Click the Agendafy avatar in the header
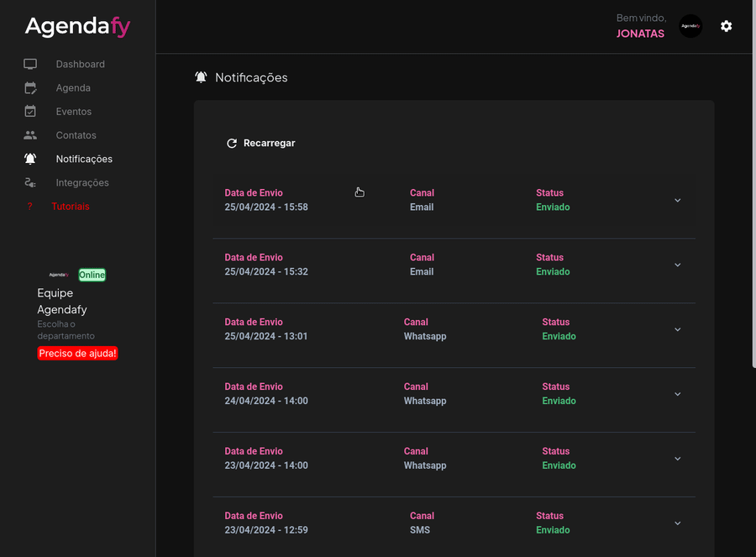 [690, 26]
